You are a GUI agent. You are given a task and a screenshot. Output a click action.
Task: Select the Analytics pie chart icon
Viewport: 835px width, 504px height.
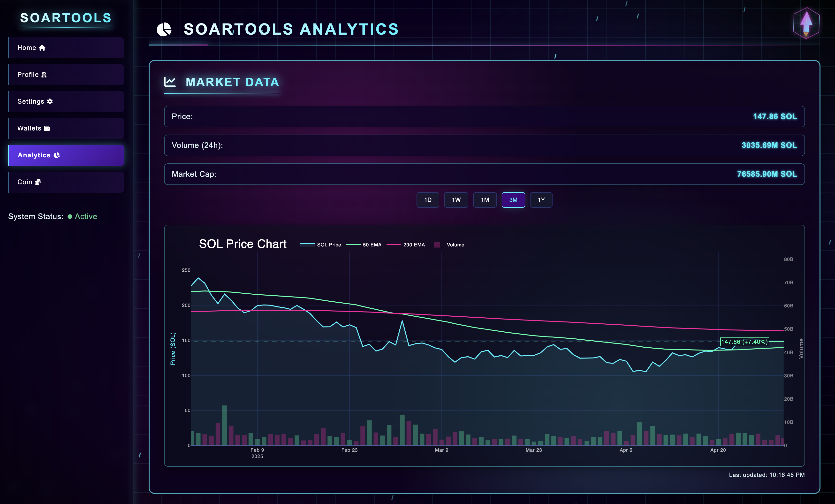pos(56,155)
